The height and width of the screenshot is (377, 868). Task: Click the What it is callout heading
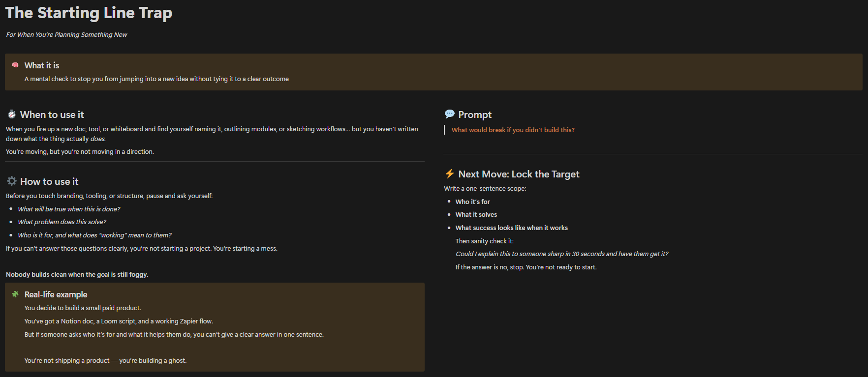coord(42,65)
